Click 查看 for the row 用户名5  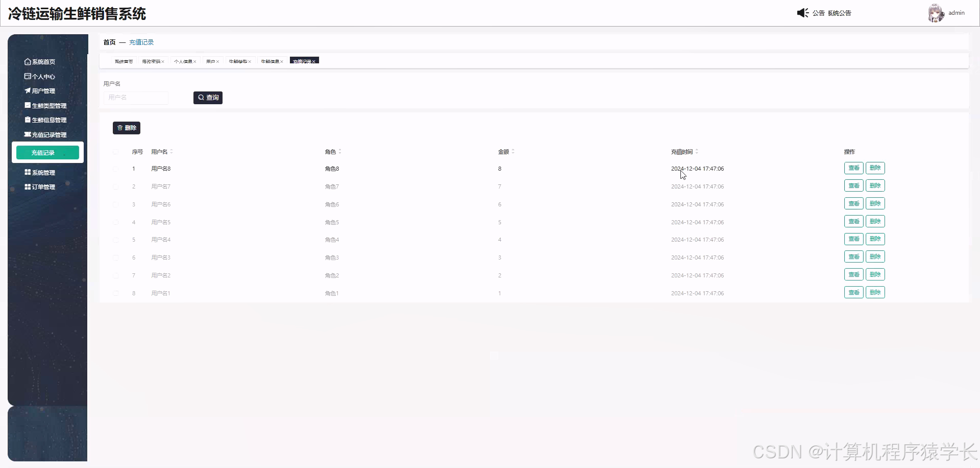853,222
